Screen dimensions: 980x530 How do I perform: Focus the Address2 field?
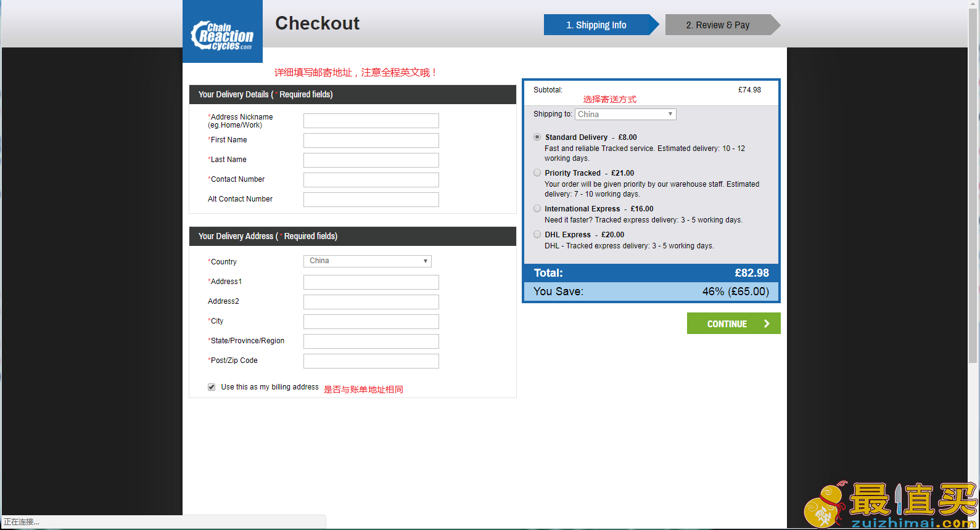[x=371, y=302]
